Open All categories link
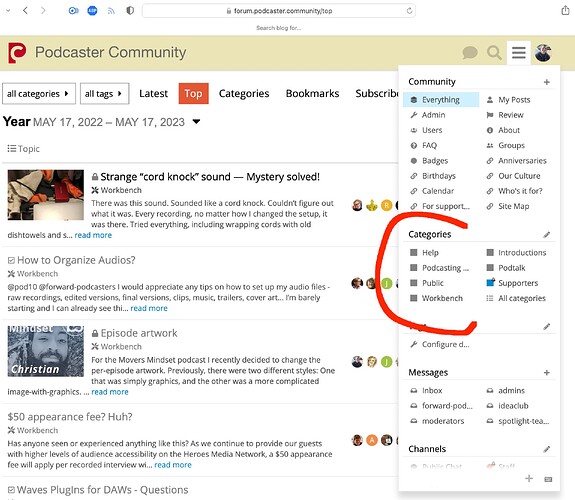The height and width of the screenshot is (500, 575). click(521, 299)
